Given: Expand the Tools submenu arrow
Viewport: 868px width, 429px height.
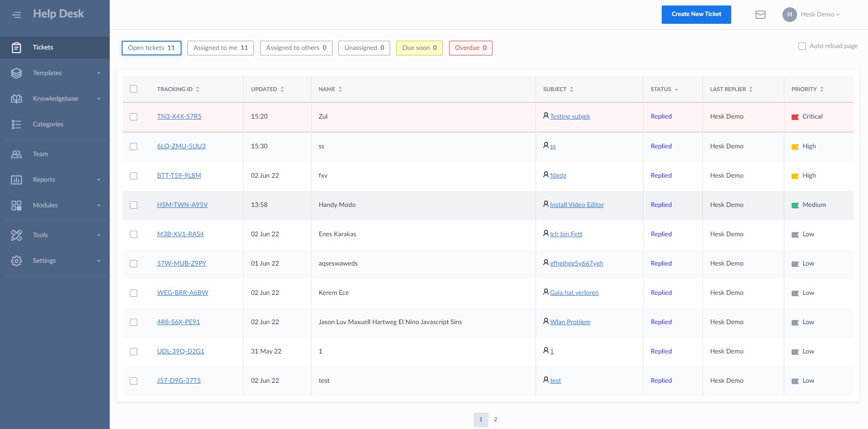Looking at the screenshot, I should 99,235.
